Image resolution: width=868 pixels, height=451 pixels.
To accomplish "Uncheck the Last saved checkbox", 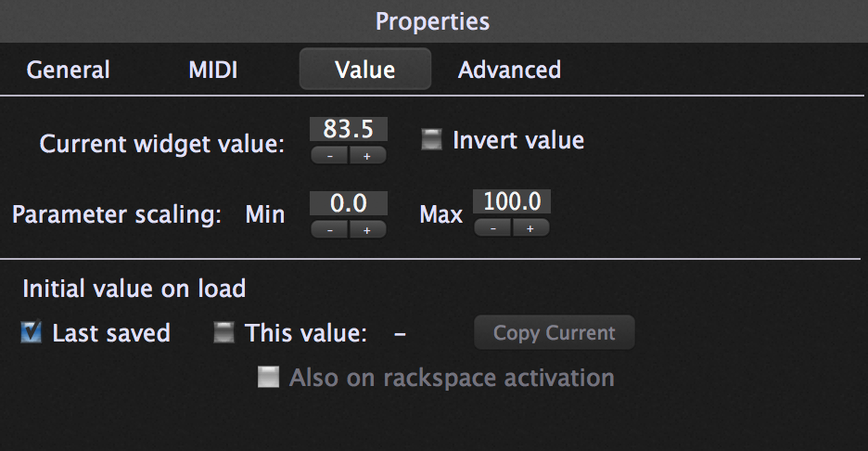I will point(31,332).
